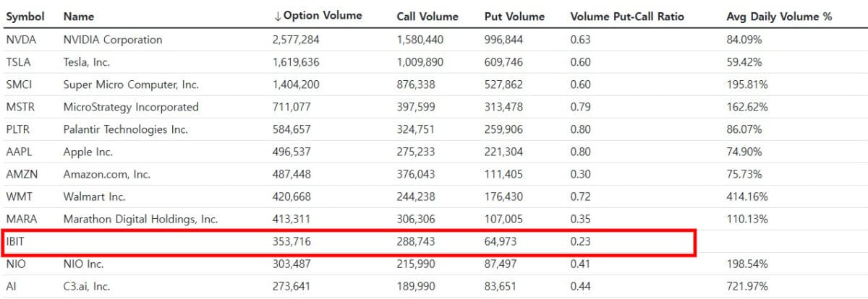Select the TSLA ticker symbol

coord(18,62)
